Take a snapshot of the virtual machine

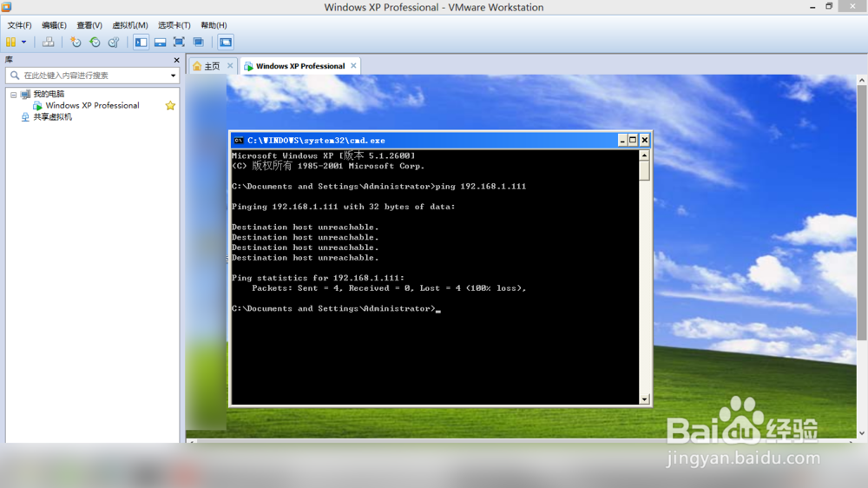[76, 42]
